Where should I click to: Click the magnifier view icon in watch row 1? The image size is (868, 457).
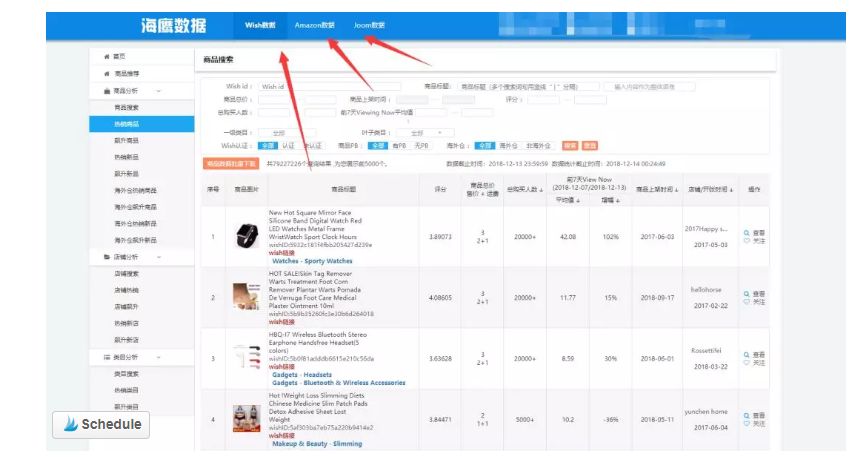coord(746,233)
